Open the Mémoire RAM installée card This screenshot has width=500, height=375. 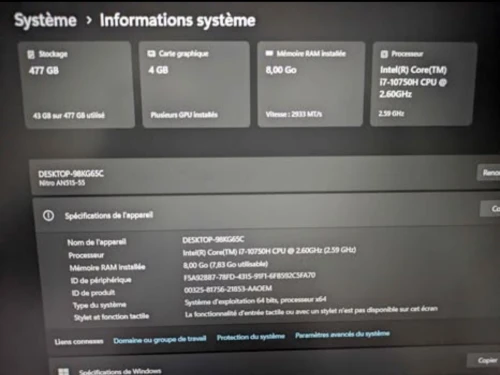click(x=311, y=84)
